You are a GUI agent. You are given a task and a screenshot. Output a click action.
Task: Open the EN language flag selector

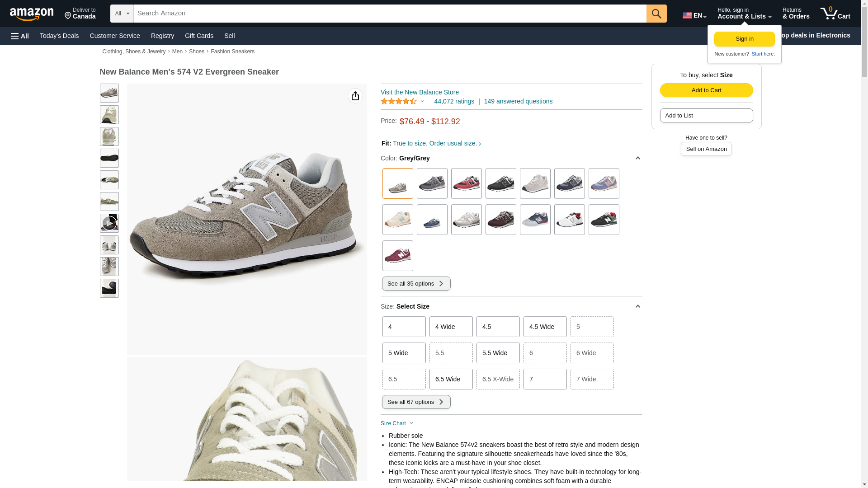coord(694,15)
